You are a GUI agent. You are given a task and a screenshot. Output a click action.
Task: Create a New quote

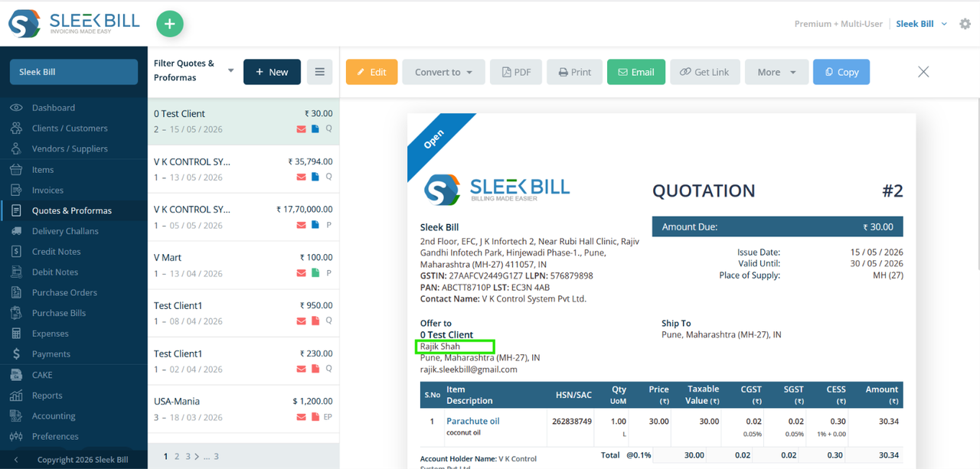point(272,72)
